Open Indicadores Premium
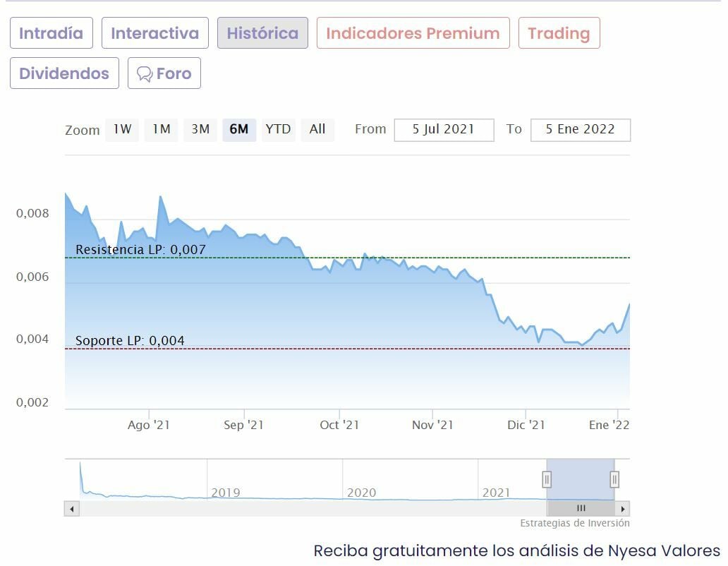 pos(413,33)
